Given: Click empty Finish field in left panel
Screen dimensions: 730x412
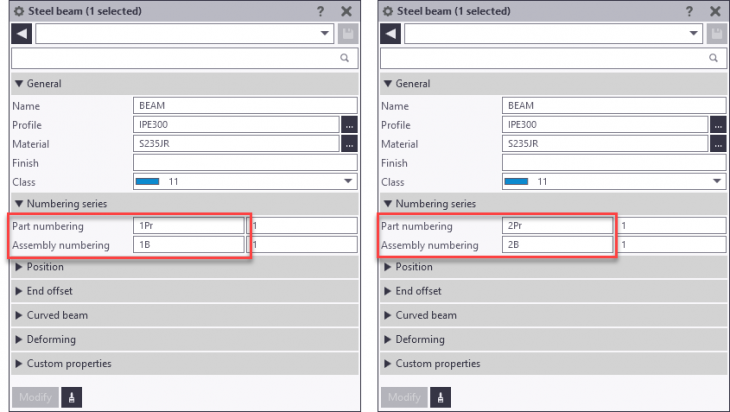Looking at the screenshot, I should 245,162.
